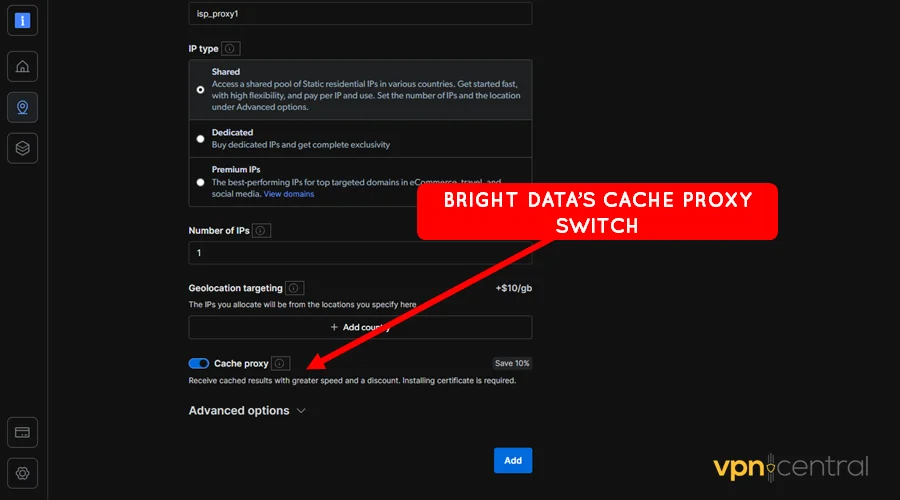The width and height of the screenshot is (900, 500).
Task: Click the Save 10% badge
Action: point(512,363)
